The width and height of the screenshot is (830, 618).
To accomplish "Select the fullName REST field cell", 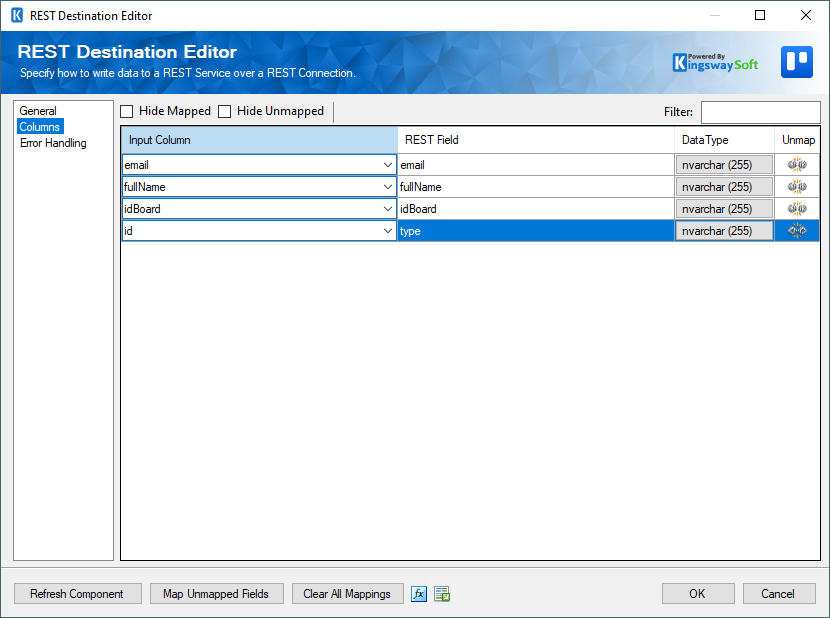I will click(x=536, y=187).
